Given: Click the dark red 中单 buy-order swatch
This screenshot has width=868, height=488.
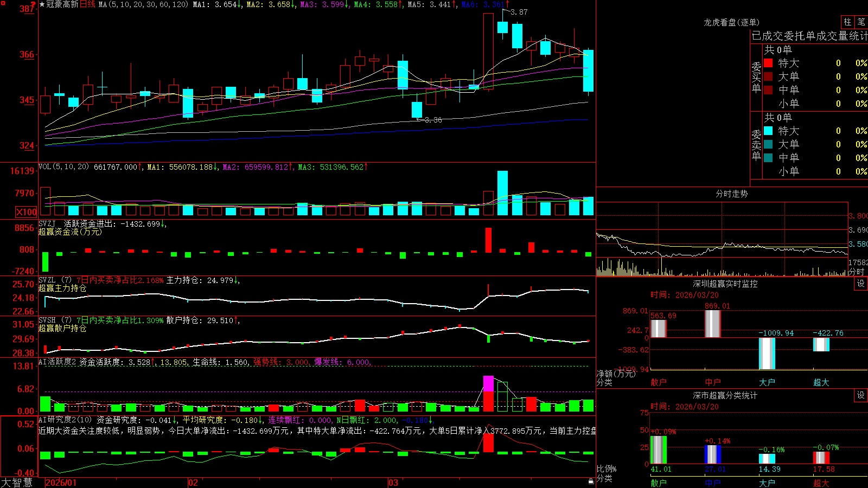Looking at the screenshot, I should tap(768, 90).
